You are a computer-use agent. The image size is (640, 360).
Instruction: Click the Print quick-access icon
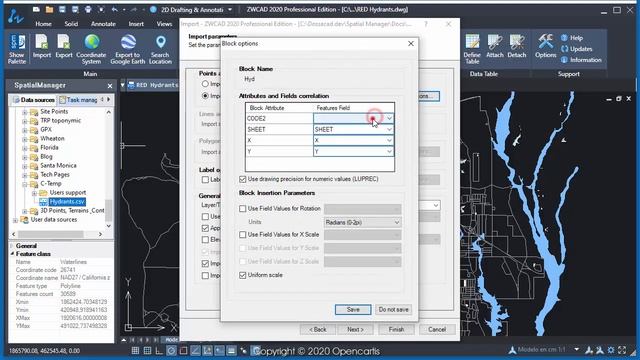click(88, 9)
